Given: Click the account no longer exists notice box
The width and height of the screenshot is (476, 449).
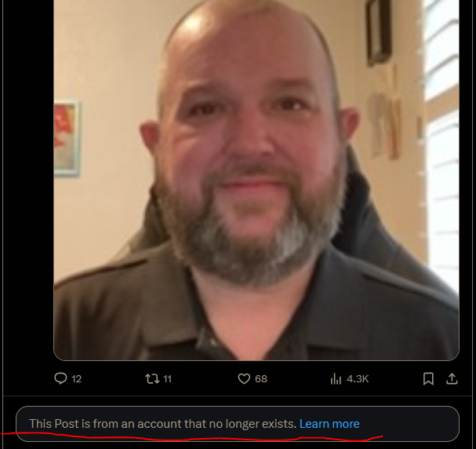Looking at the screenshot, I should [238, 423].
